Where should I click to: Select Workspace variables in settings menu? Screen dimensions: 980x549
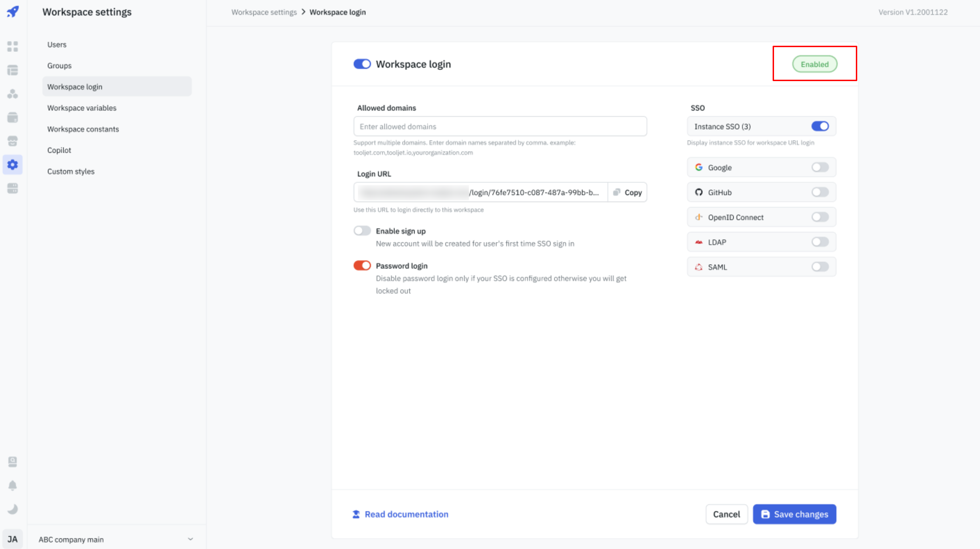[x=82, y=108]
